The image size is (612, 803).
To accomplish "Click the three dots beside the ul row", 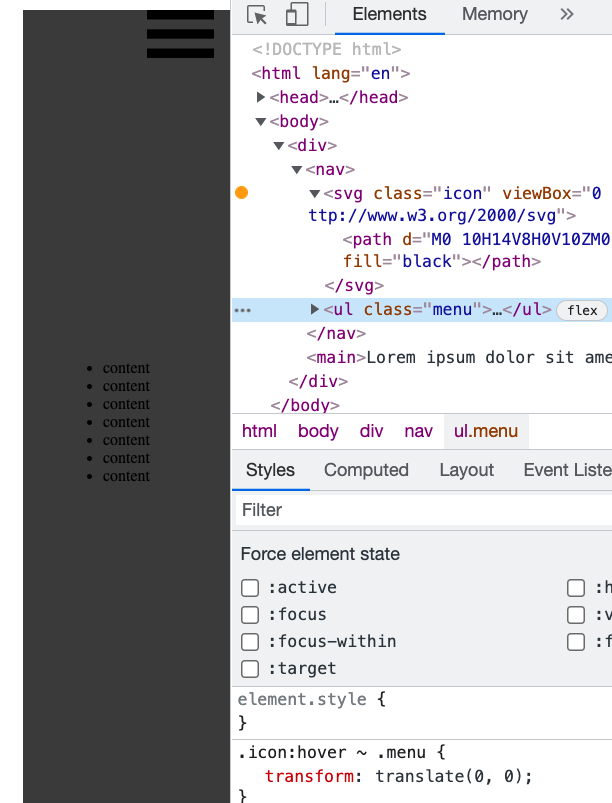I will click(243, 310).
